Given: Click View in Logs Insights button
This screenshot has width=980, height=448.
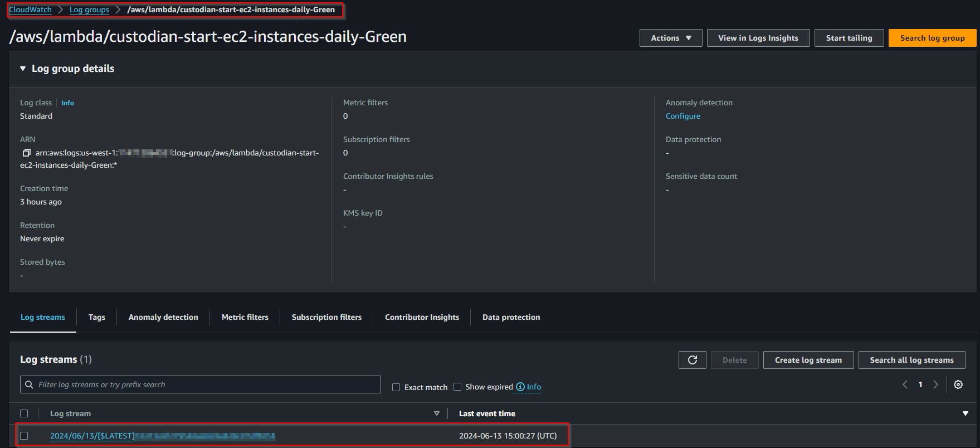Looking at the screenshot, I should coord(758,38).
